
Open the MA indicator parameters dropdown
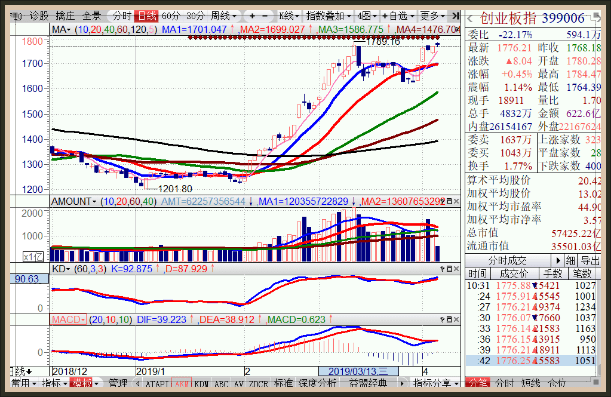61,30
